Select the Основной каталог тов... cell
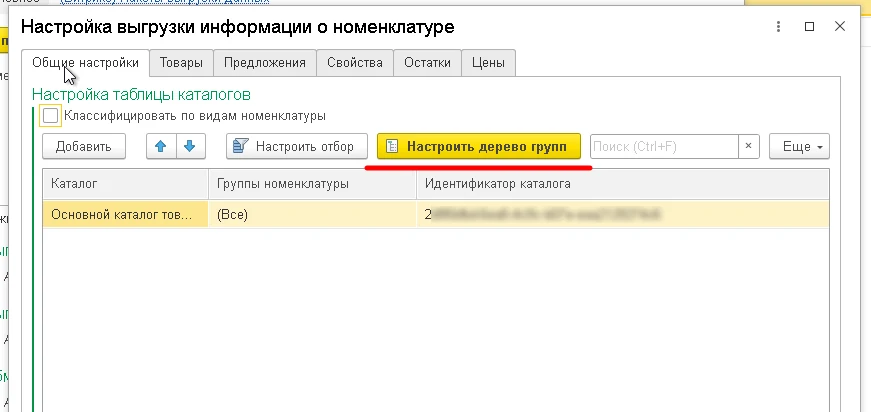871x412 pixels. (126, 214)
